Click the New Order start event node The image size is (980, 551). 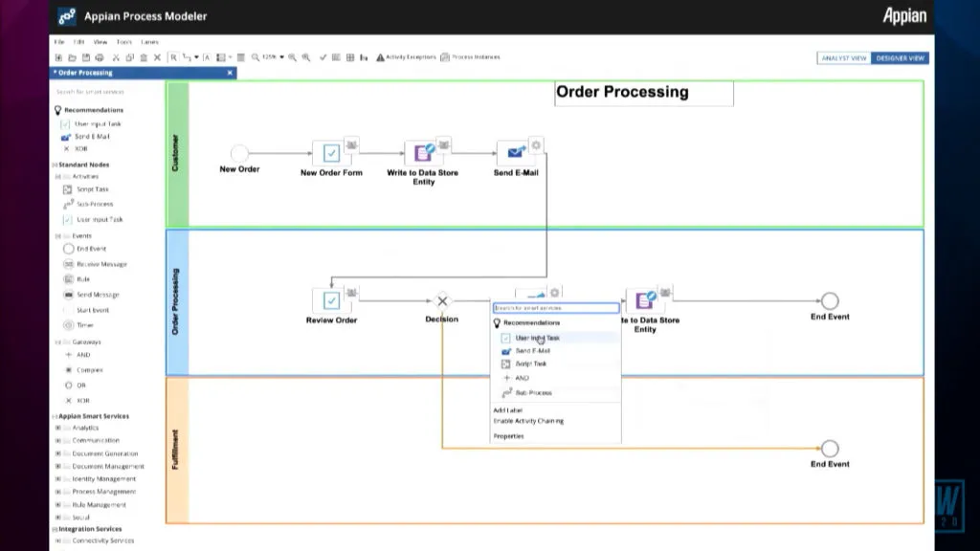tap(239, 153)
